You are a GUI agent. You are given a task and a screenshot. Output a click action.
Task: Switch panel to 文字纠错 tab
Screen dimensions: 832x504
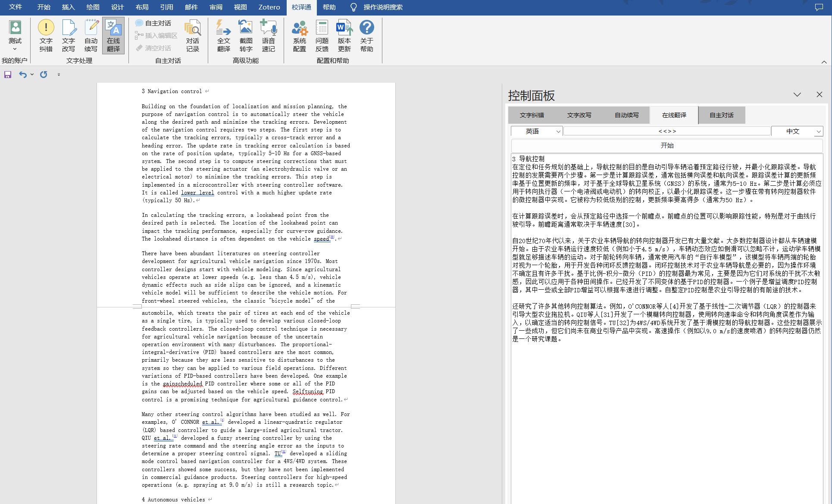[532, 115]
